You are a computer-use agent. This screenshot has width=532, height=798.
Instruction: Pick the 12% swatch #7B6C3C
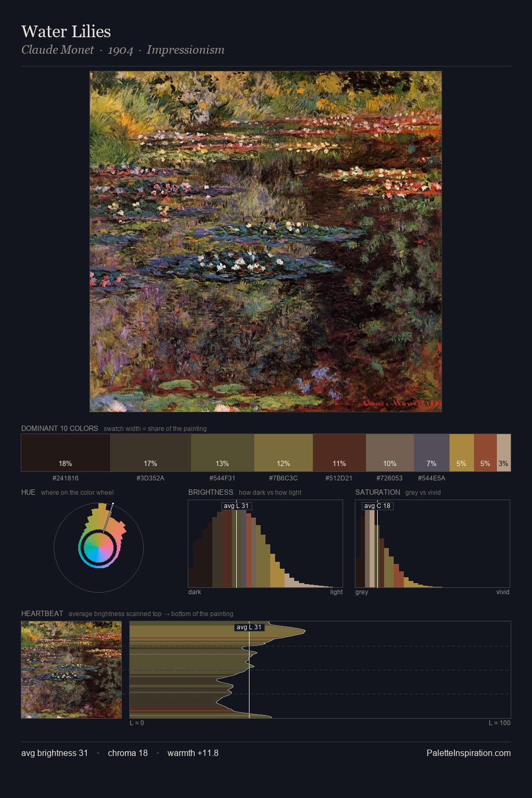tap(284, 453)
